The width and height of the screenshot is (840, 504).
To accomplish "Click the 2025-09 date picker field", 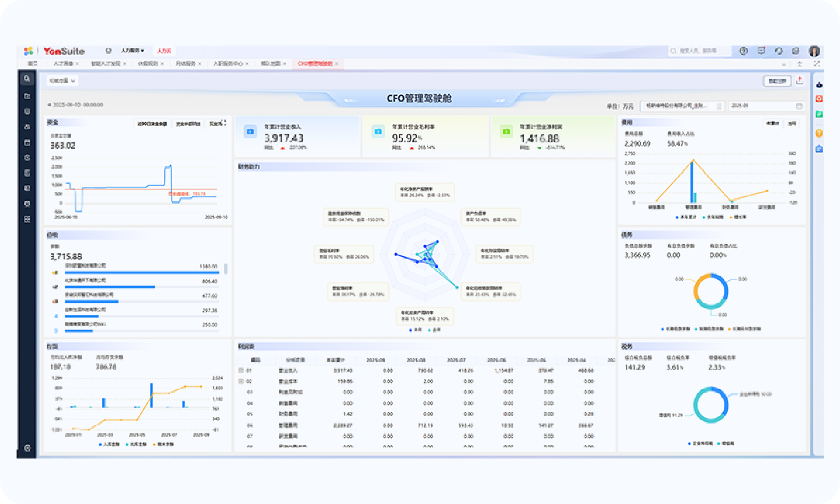I will point(766,106).
